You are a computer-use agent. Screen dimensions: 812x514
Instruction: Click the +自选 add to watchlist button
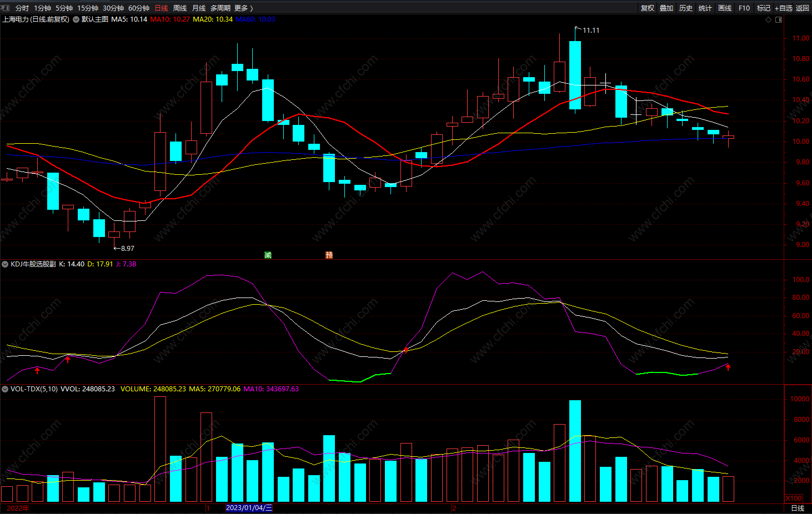pos(784,8)
